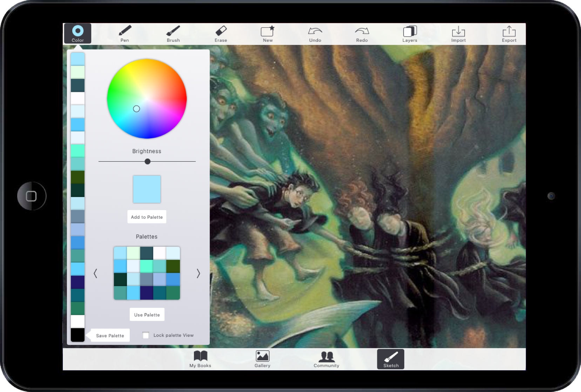Click the color wheel selector circle
The height and width of the screenshot is (392, 581).
pos(136,109)
